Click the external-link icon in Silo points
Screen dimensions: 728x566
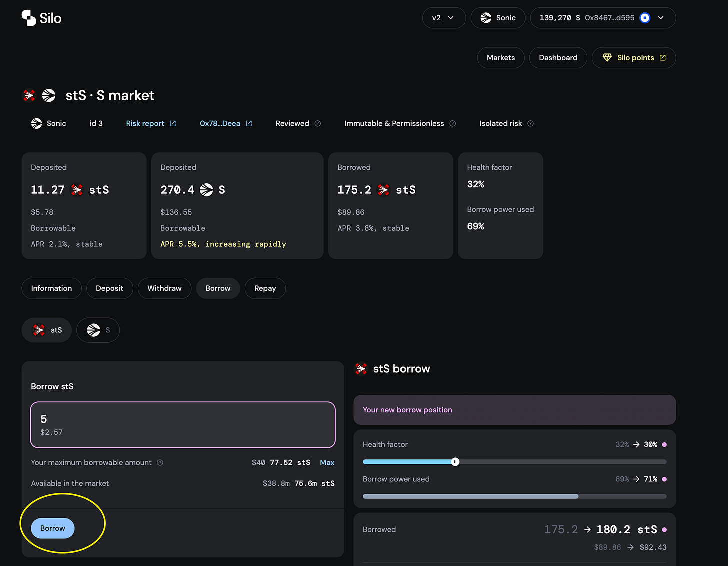pos(663,58)
